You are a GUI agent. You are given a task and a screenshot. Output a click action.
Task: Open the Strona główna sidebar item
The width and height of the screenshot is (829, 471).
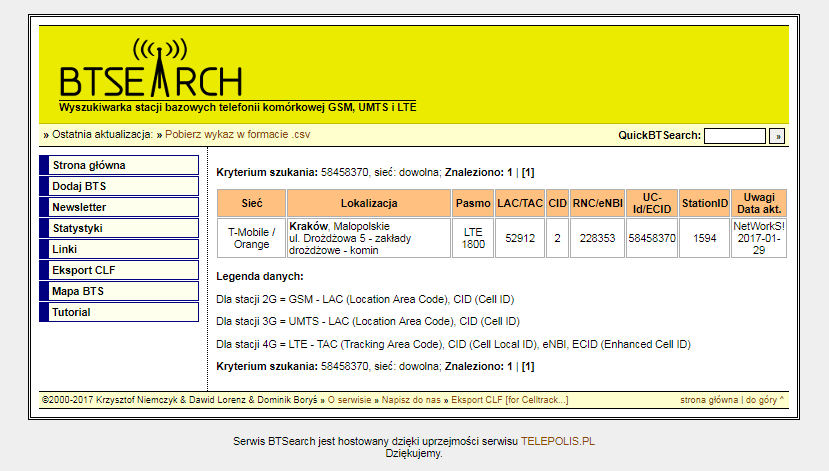pyautogui.click(x=119, y=165)
